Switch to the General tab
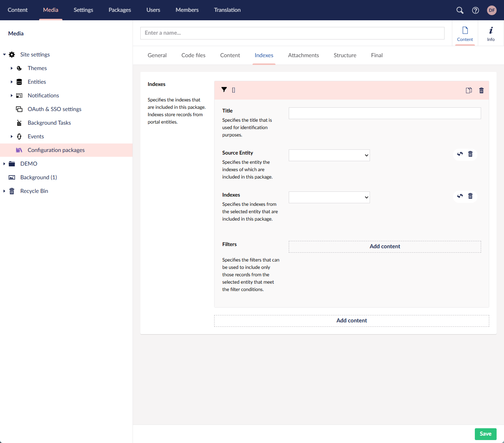Image resolution: width=504 pixels, height=443 pixels. tap(157, 55)
